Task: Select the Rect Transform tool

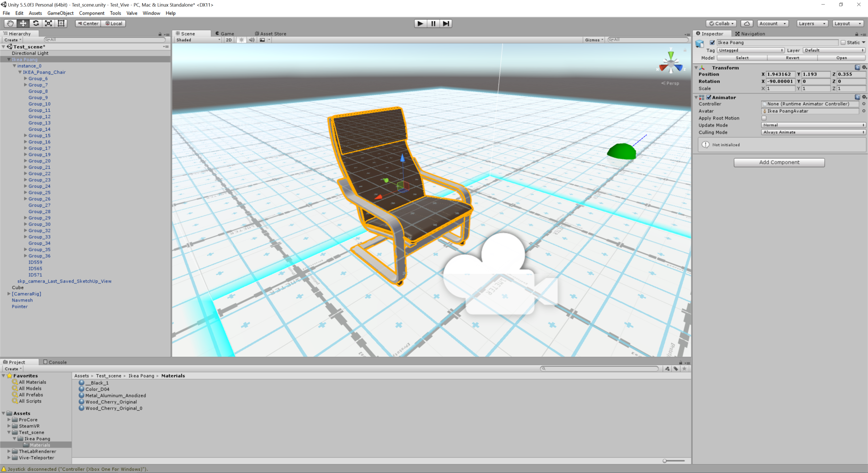Action: [61, 23]
